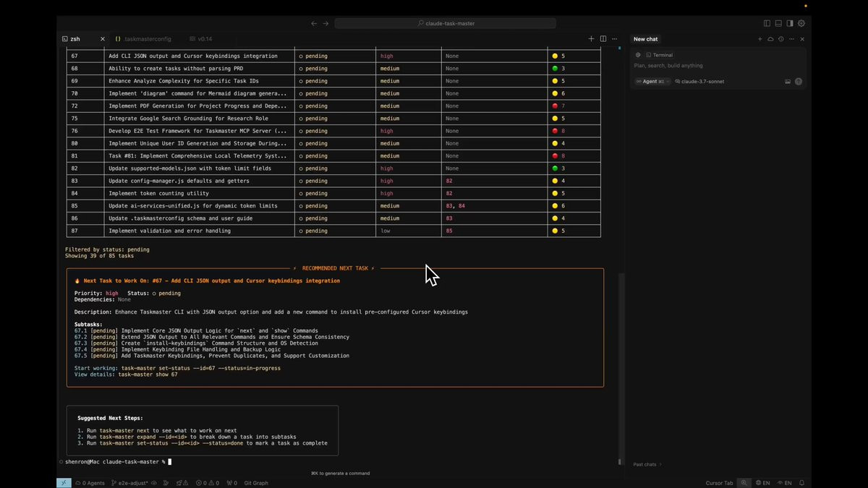This screenshot has width=868, height=488.
Task: Click 'task-master show 67' command text
Action: pos(148,374)
